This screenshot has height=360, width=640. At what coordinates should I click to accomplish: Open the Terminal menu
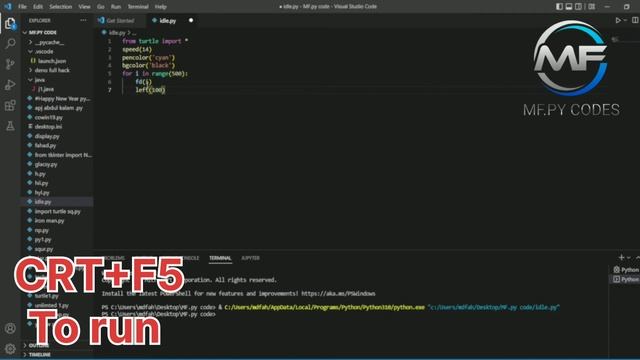138,7
